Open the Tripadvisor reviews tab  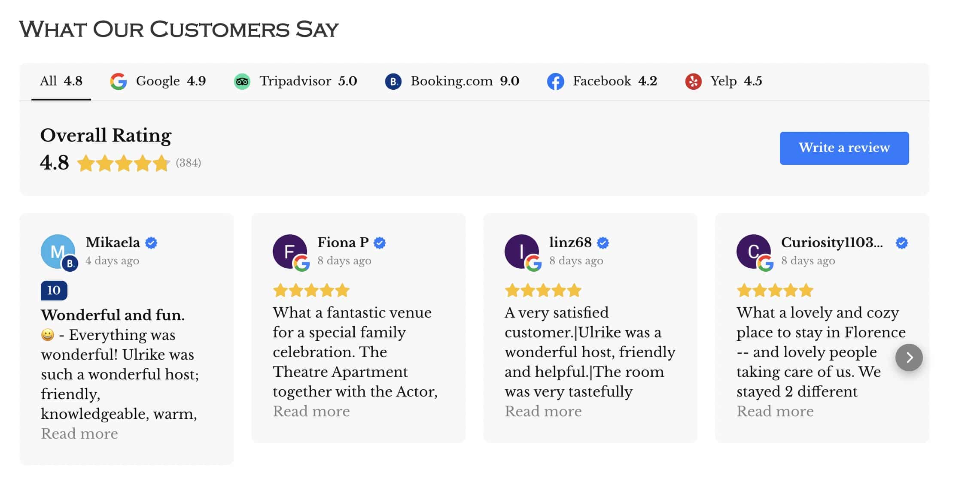295,81
